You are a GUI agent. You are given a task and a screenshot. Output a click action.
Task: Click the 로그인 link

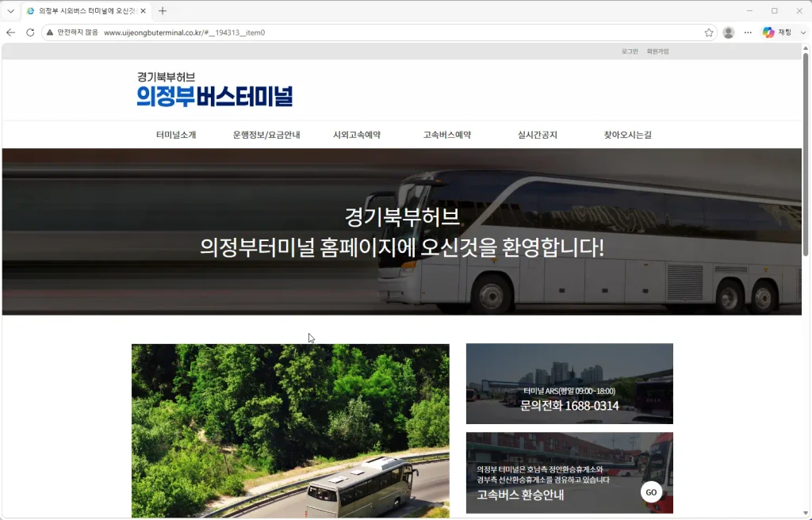tap(630, 52)
